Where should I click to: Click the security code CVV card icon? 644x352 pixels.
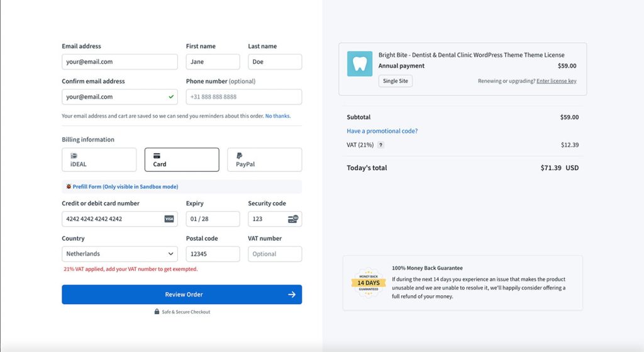(293, 219)
